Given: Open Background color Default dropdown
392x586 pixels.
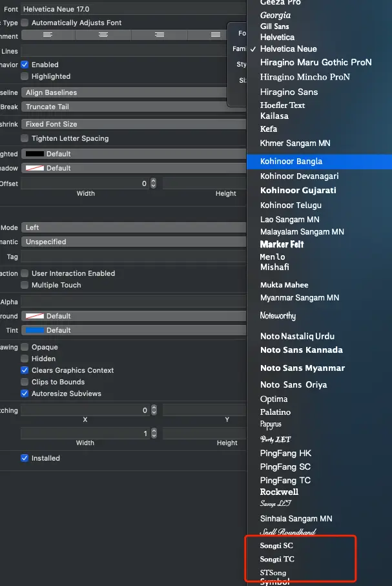Looking at the screenshot, I should (134, 316).
